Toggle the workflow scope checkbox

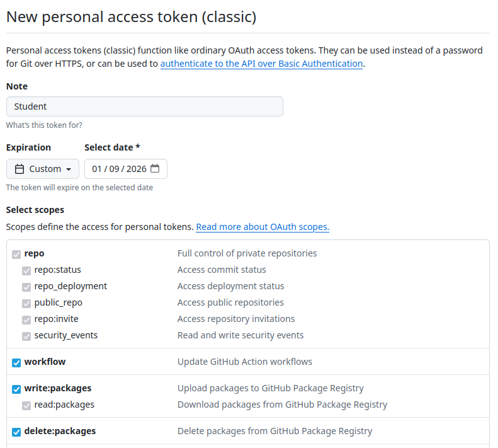pyautogui.click(x=16, y=362)
